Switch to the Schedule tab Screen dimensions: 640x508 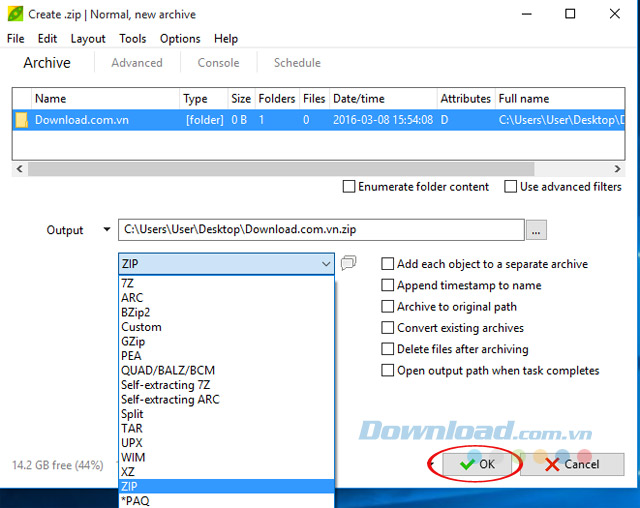(x=297, y=63)
